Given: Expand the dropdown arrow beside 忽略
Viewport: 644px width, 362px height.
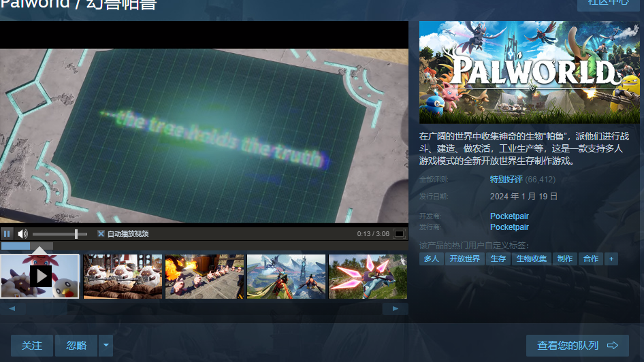Looking at the screenshot, I should [106, 346].
